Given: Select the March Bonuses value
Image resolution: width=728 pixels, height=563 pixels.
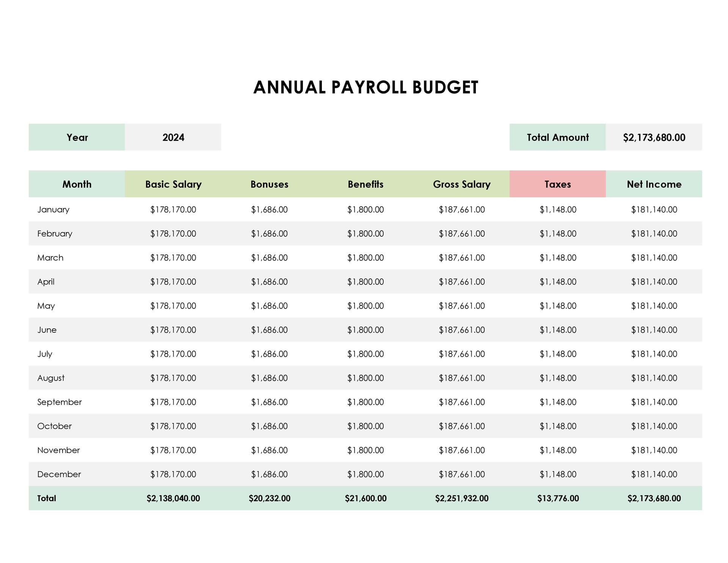Looking at the screenshot, I should click(x=269, y=258).
